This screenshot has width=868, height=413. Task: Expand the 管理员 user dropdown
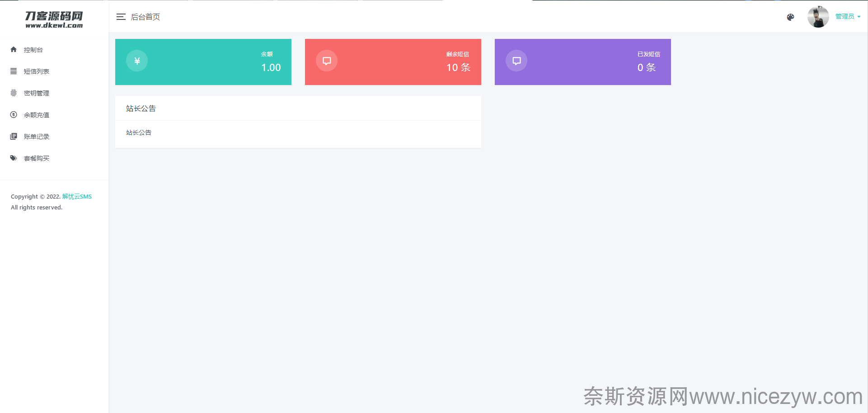(x=848, y=16)
